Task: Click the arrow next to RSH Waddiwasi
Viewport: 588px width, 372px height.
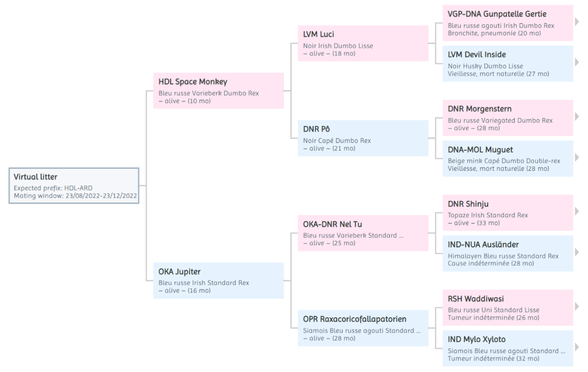Action: pyautogui.click(x=577, y=307)
